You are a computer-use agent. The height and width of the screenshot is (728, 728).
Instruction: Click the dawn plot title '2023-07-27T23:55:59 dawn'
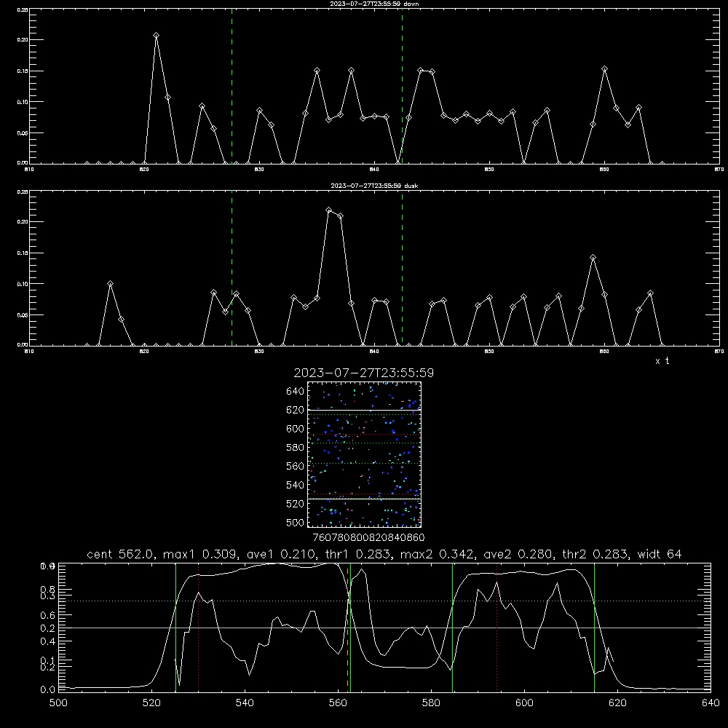(374, 4)
